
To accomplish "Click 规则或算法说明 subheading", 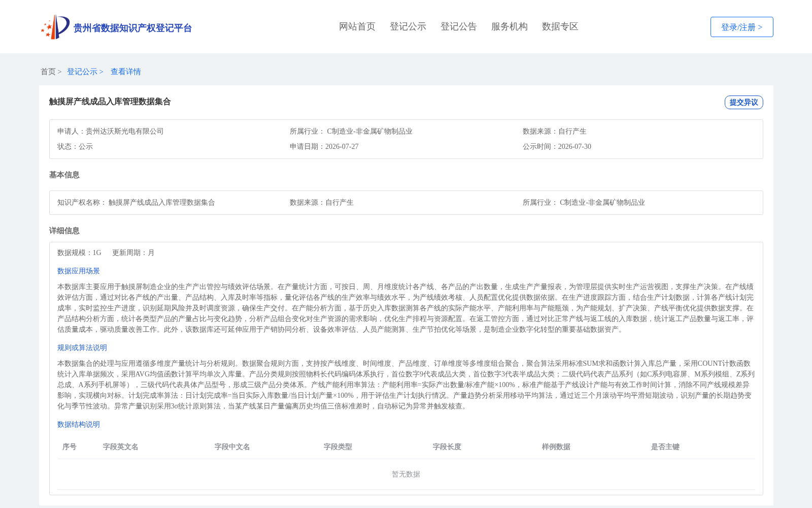I will click(82, 347).
